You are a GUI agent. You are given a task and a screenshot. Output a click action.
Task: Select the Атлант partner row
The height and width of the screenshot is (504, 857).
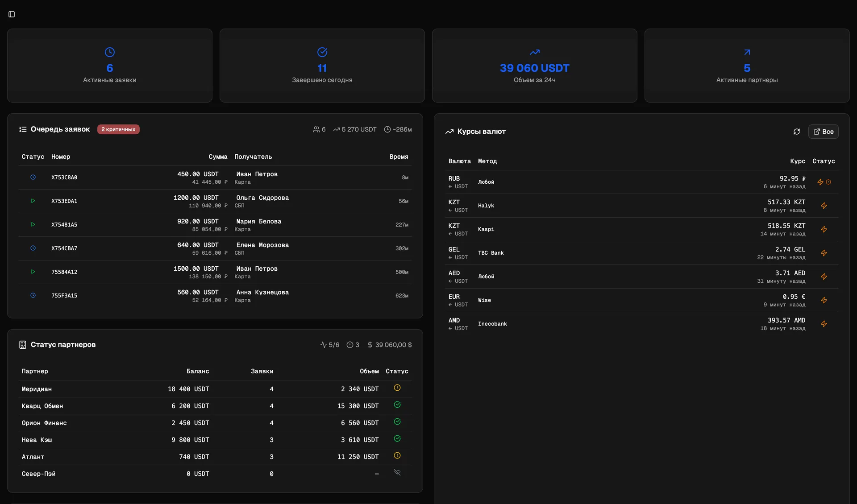215,457
